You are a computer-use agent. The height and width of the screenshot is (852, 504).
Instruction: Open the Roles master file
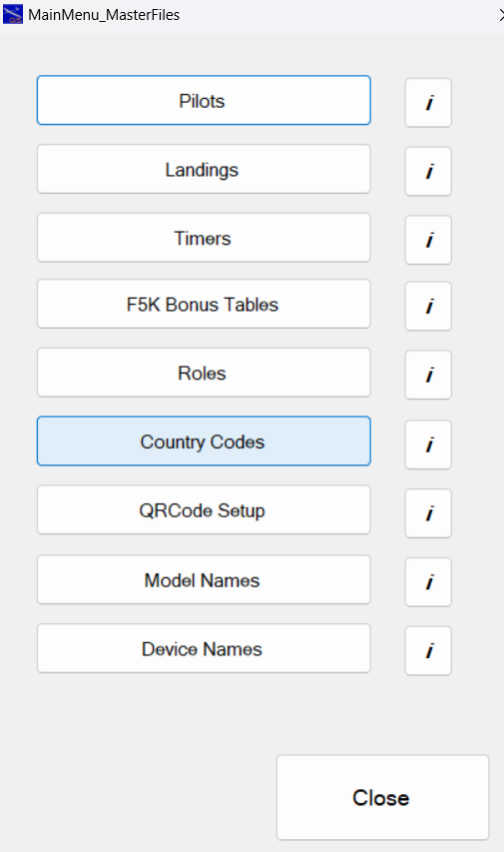[x=204, y=373]
